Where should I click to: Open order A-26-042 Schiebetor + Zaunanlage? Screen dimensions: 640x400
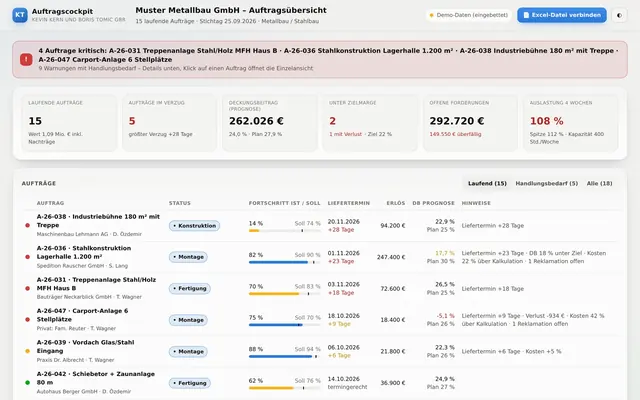click(x=321, y=383)
